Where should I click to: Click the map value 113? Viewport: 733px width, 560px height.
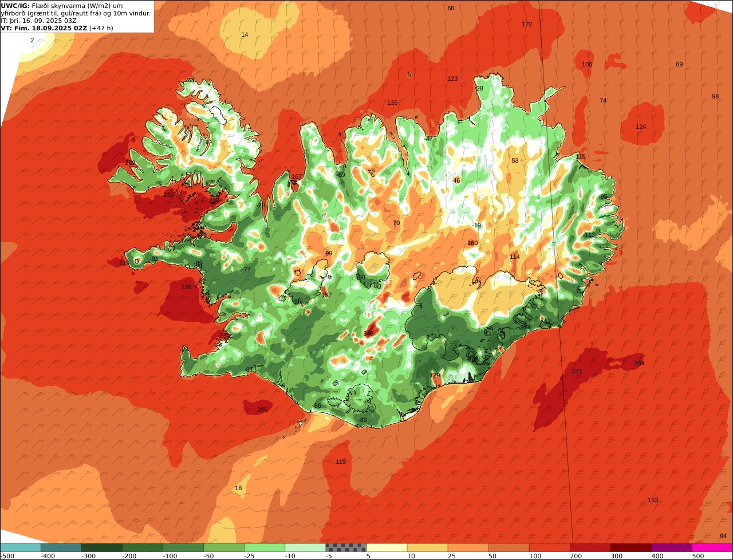click(590, 235)
